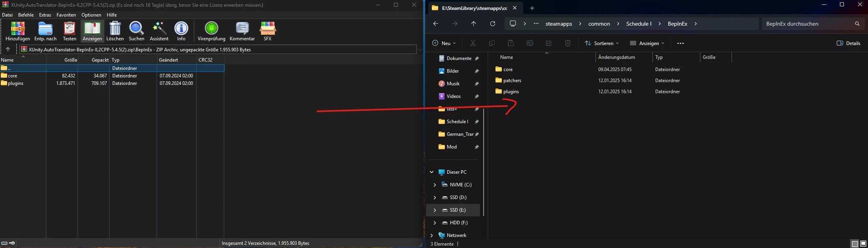Open Dokumente in Explorer quick access
The width and height of the screenshot is (868, 248).
(459, 58)
